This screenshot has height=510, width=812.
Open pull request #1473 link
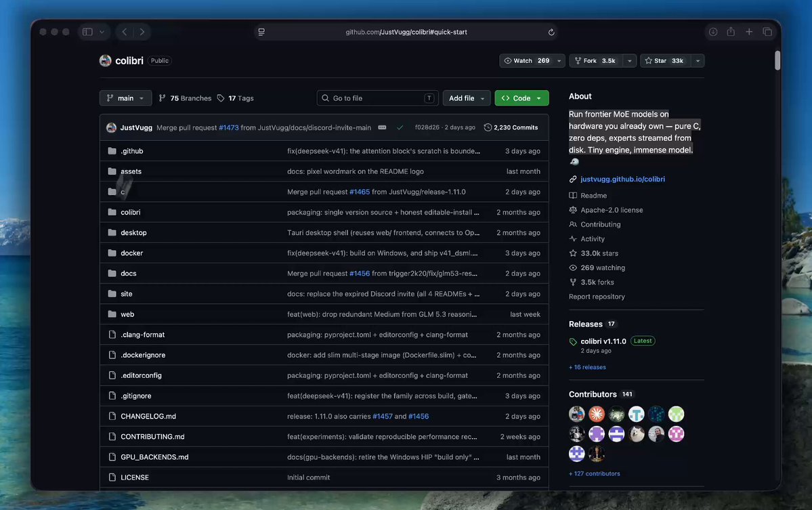pyautogui.click(x=228, y=127)
